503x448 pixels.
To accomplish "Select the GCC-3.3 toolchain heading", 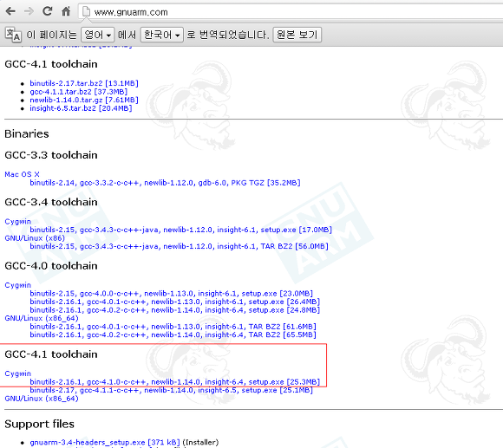I will [x=51, y=155].
